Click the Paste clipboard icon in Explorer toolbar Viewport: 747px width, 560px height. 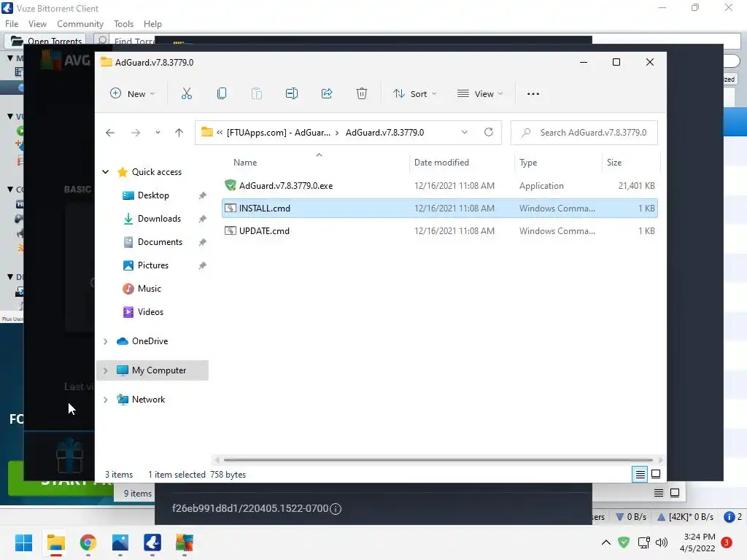[x=256, y=94]
